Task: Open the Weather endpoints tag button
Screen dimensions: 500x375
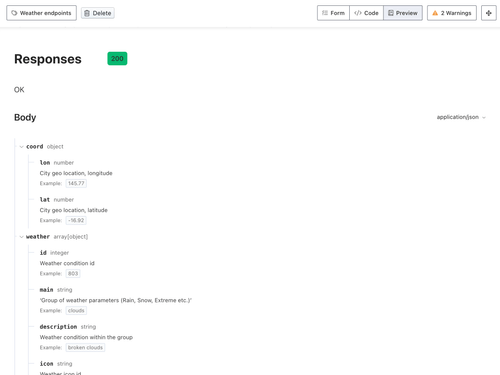Action: (41, 13)
